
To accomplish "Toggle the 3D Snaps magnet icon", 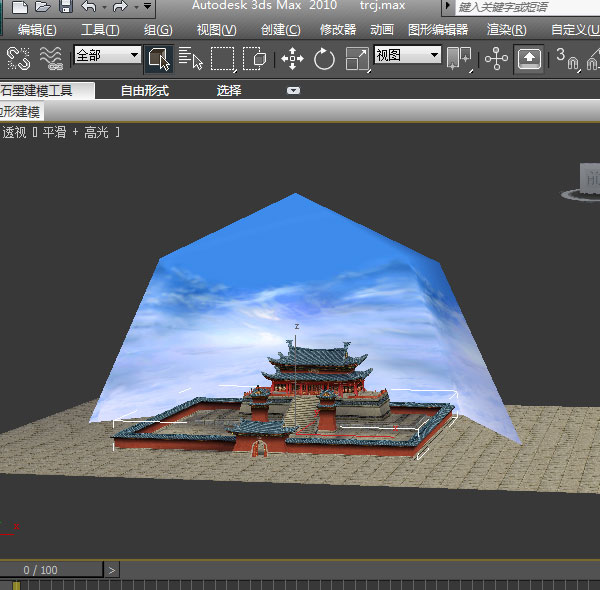I will [568, 59].
